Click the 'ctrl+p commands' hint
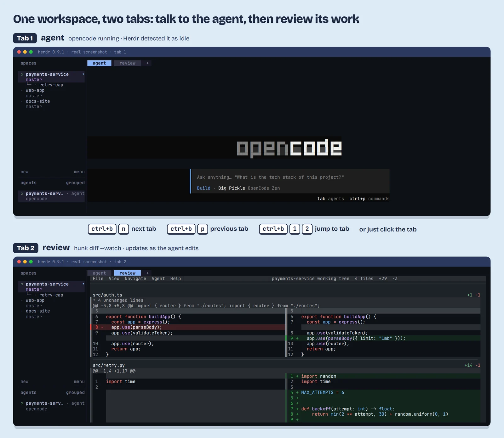The image size is (504, 438). coord(369,199)
